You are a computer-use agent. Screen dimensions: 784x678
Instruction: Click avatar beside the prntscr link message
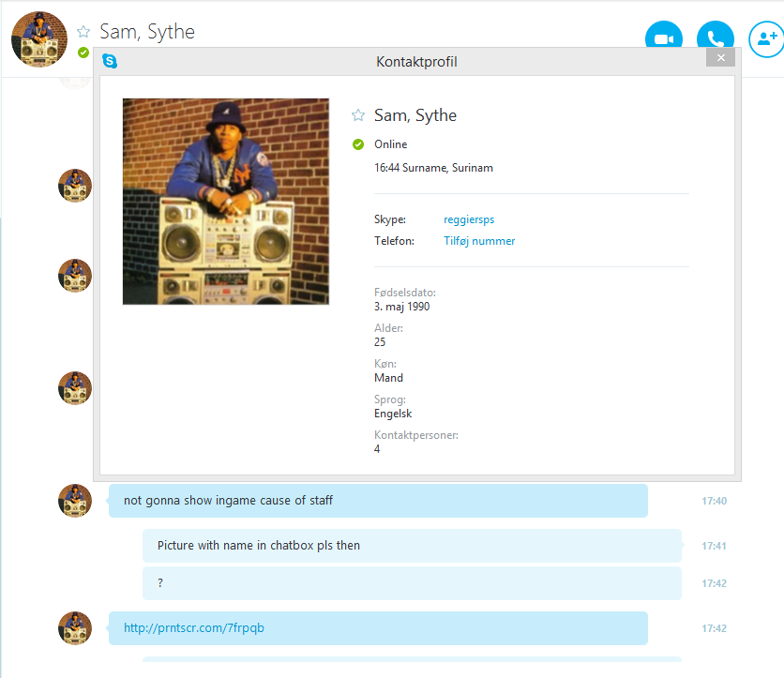coord(75,628)
